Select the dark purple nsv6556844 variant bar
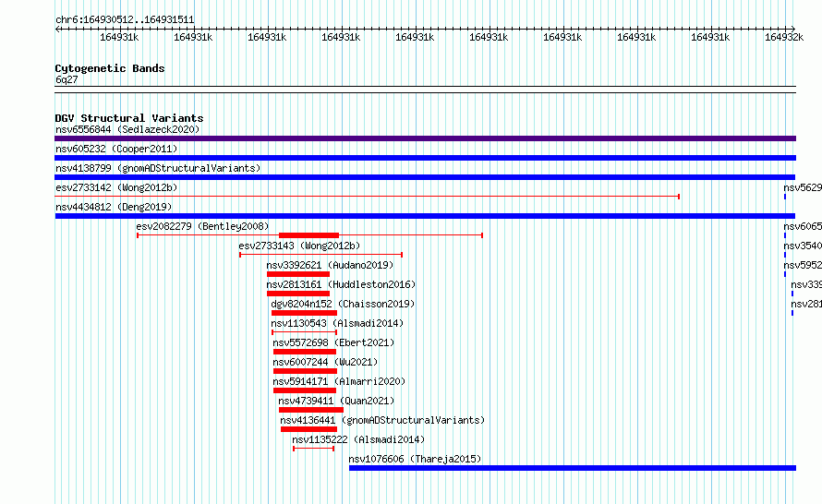The height and width of the screenshot is (504, 822). click(x=425, y=138)
